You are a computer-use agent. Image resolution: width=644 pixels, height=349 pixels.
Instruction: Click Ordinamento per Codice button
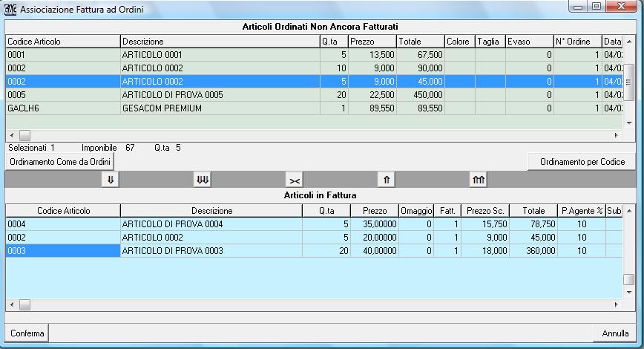(x=582, y=162)
